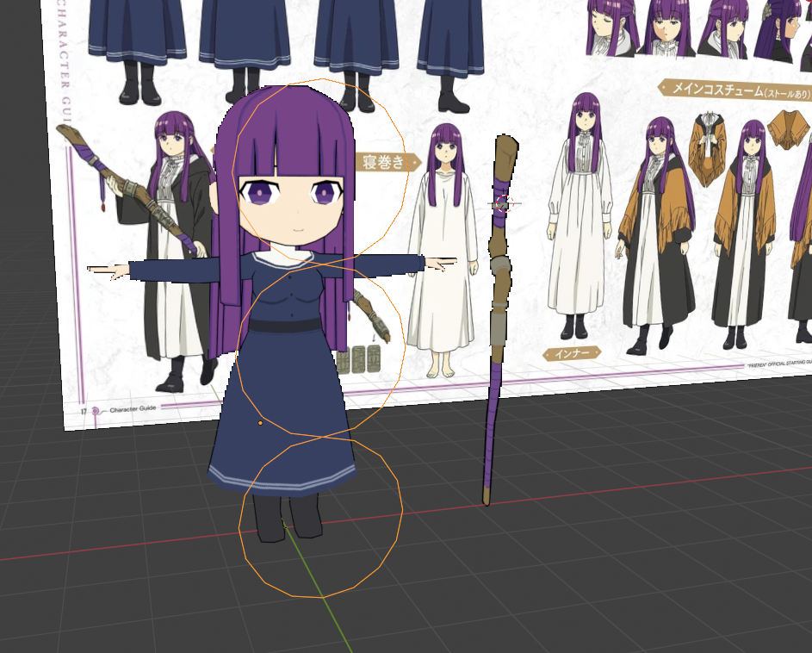Click the インナー label on reference image
The width and height of the screenshot is (812, 653).
[572, 354]
